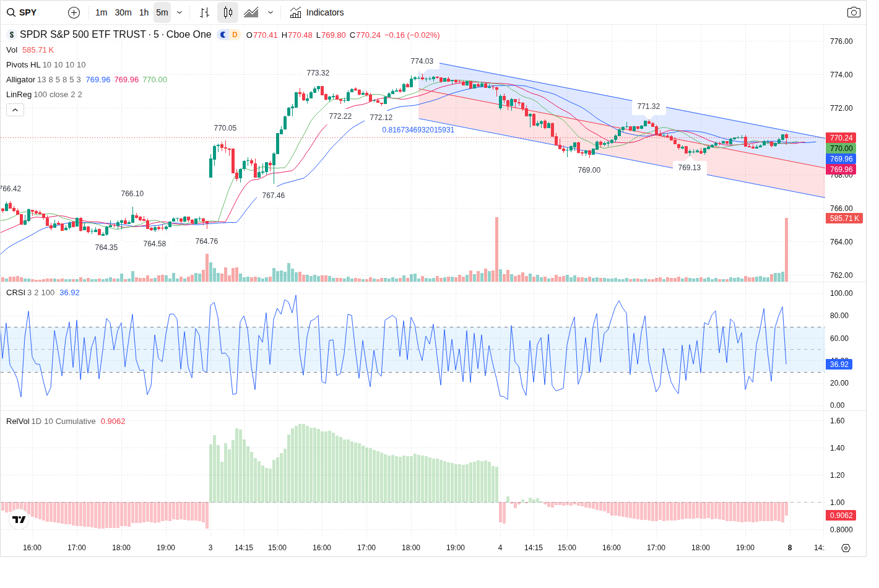Click the blue 769.96 price axis label

click(841, 159)
